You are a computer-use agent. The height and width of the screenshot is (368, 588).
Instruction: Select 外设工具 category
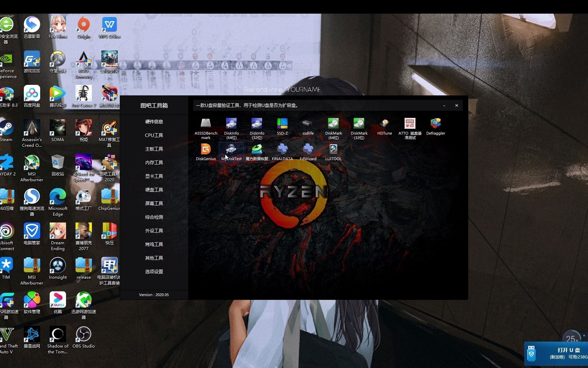pos(154,231)
